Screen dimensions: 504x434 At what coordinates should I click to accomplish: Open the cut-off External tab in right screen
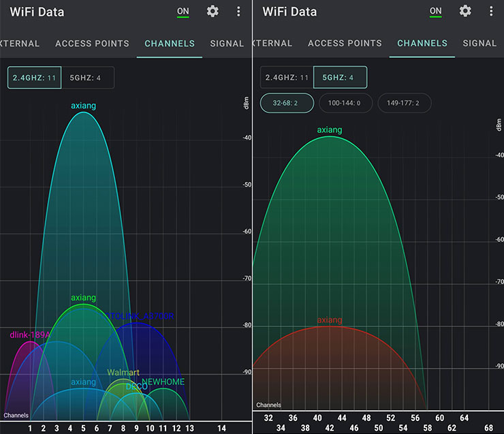(x=272, y=43)
